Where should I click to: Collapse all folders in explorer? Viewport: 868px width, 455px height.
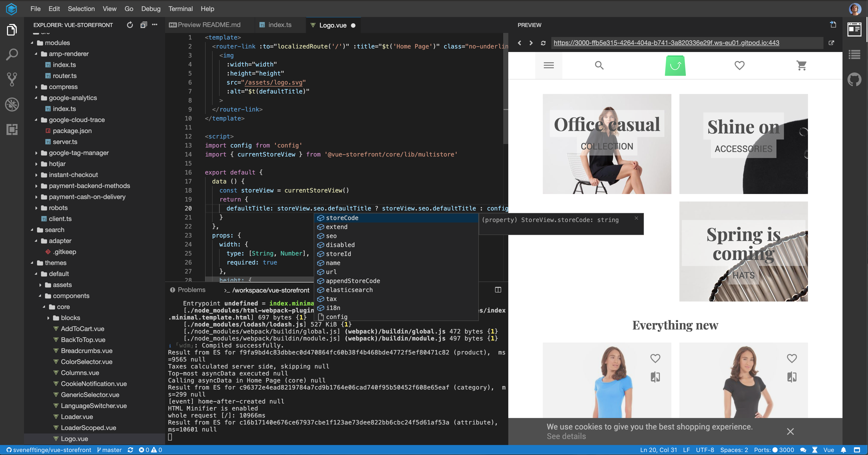144,25
